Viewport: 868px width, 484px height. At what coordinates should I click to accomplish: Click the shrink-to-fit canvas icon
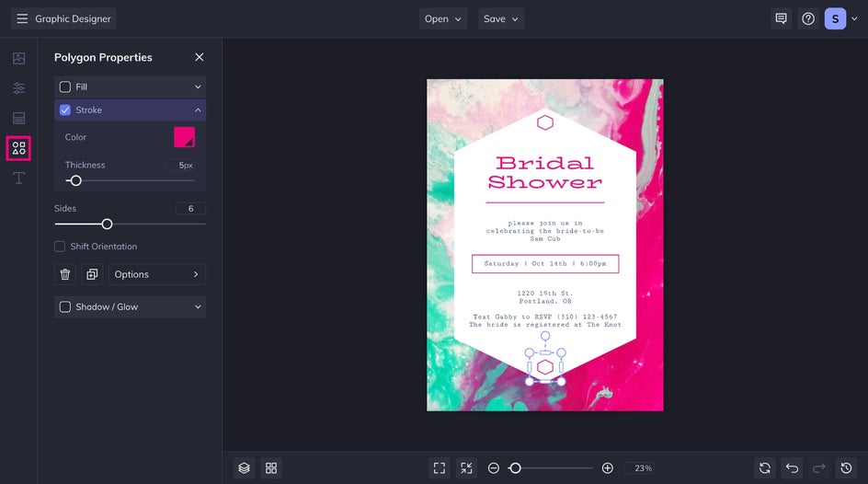(467, 468)
